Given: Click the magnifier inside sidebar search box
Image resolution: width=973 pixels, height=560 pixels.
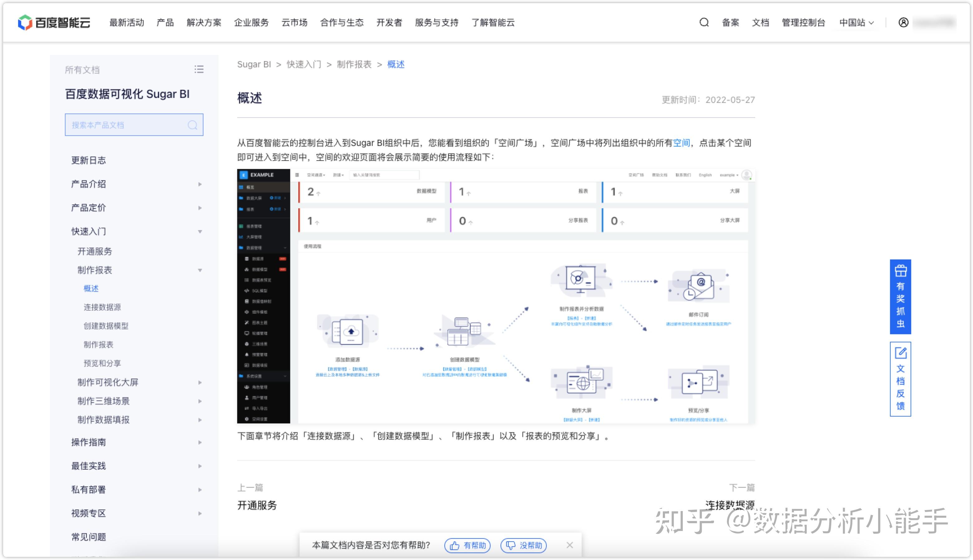Looking at the screenshot, I should tap(193, 125).
